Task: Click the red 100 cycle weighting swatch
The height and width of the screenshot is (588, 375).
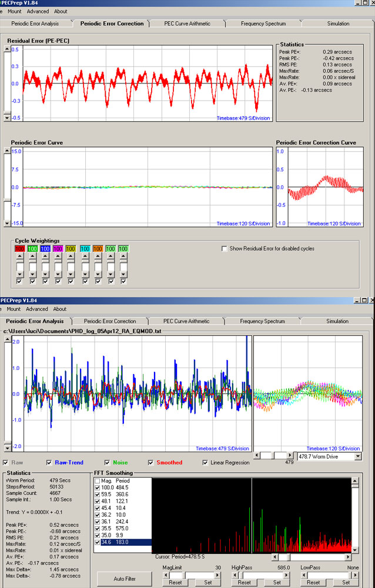Action: coord(19,249)
